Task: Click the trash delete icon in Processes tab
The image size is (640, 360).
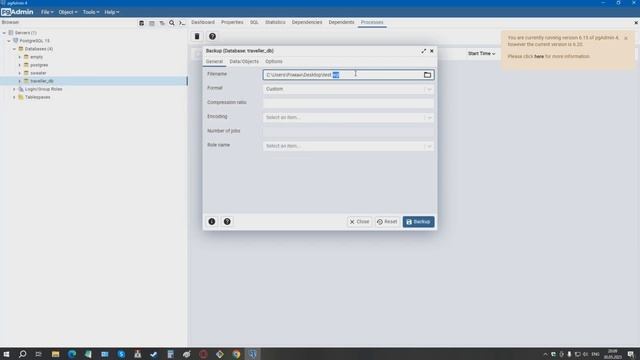Action: (197, 36)
